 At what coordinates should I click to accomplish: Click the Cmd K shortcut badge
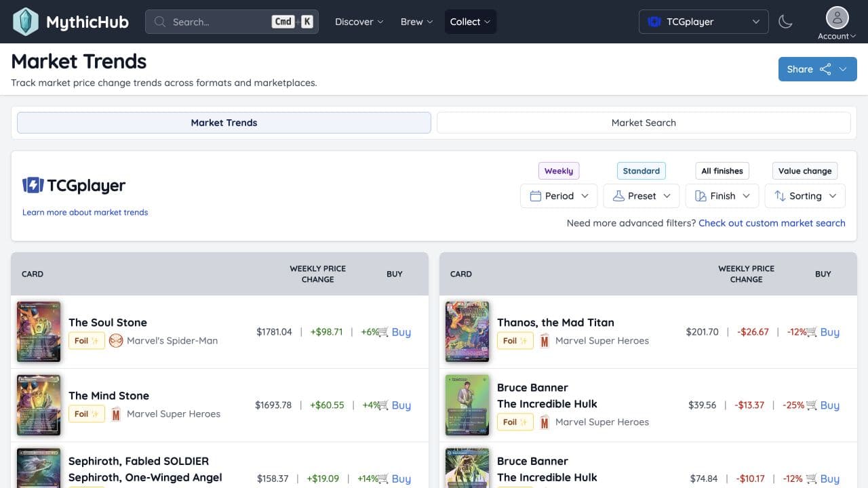pos(293,22)
